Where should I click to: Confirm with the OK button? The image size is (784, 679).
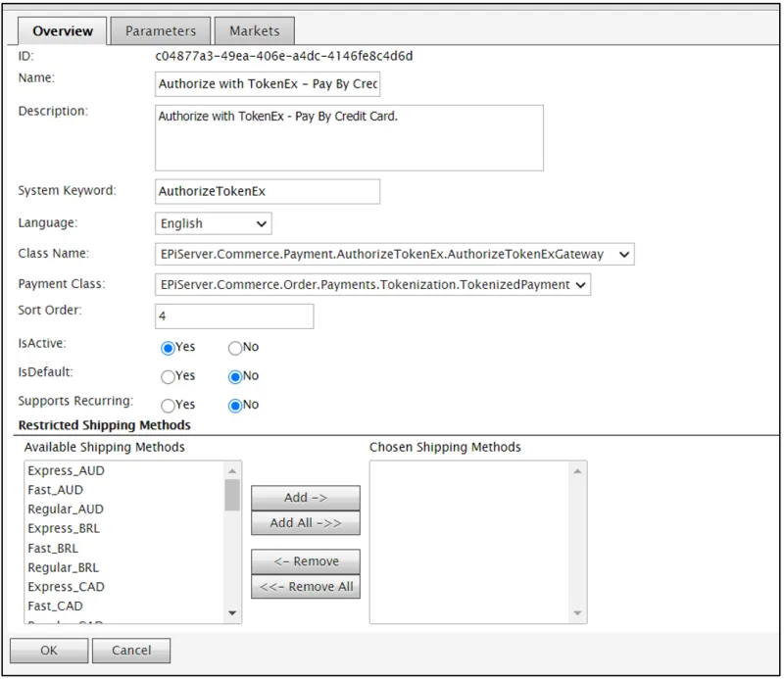[x=49, y=651]
